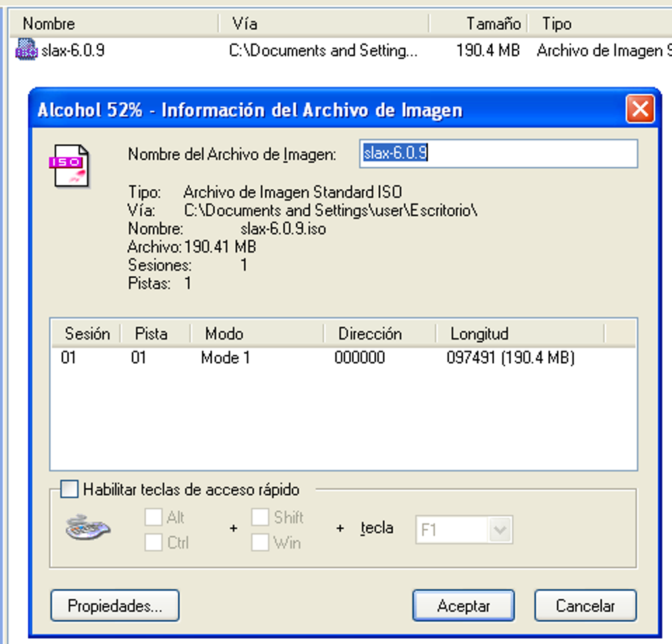The height and width of the screenshot is (644, 672).
Task: Select session '01' cell in track table
Action: click(69, 357)
